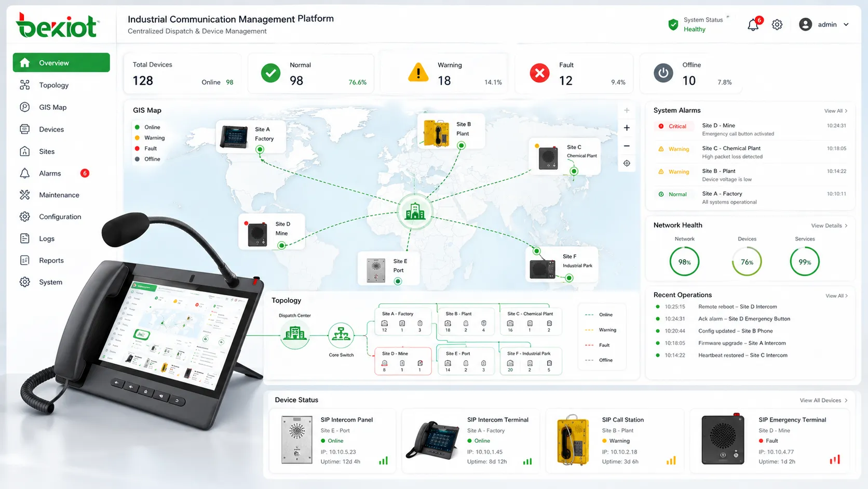This screenshot has height=489, width=868.
Task: Click the System Status shield icon
Action: pyautogui.click(x=673, y=24)
